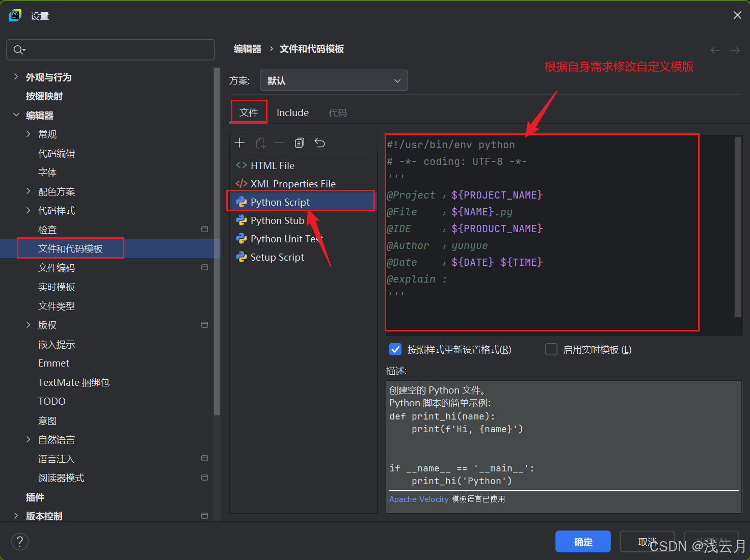Switch to the 文件 tab
Image resolution: width=750 pixels, height=560 pixels.
(x=249, y=113)
